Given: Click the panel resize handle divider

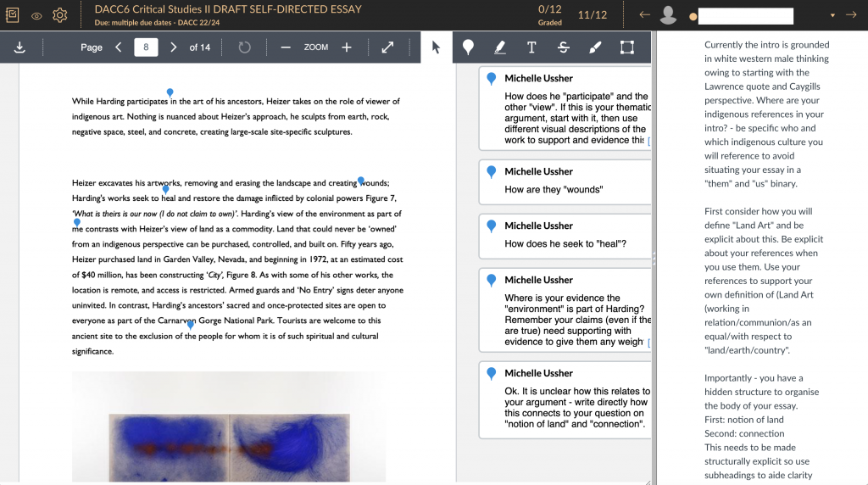Looking at the screenshot, I should pyautogui.click(x=654, y=258).
